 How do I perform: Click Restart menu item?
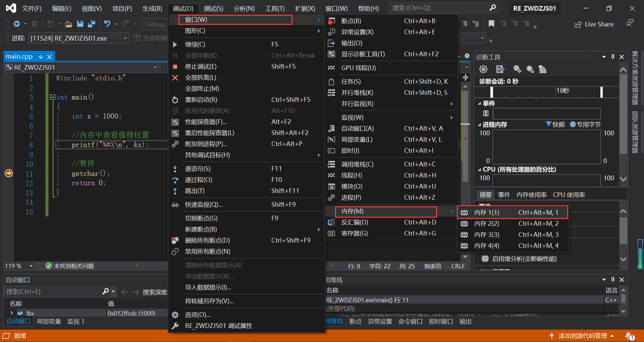tap(246, 99)
